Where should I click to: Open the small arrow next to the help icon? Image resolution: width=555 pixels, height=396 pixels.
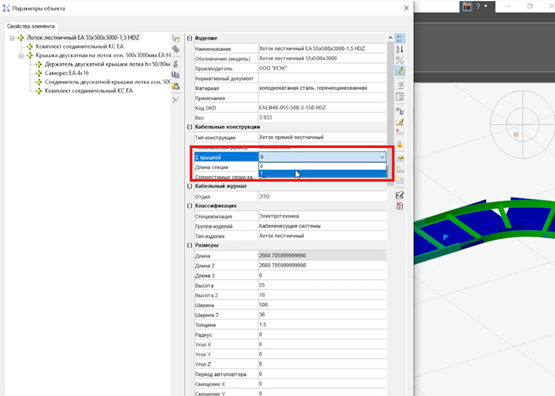click(x=486, y=6)
